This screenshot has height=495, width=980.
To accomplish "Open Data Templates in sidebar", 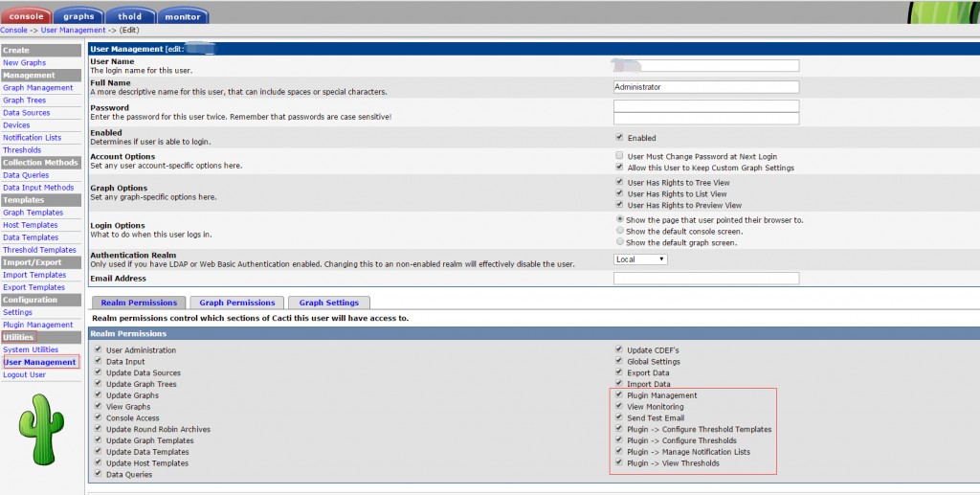I will click(x=31, y=237).
